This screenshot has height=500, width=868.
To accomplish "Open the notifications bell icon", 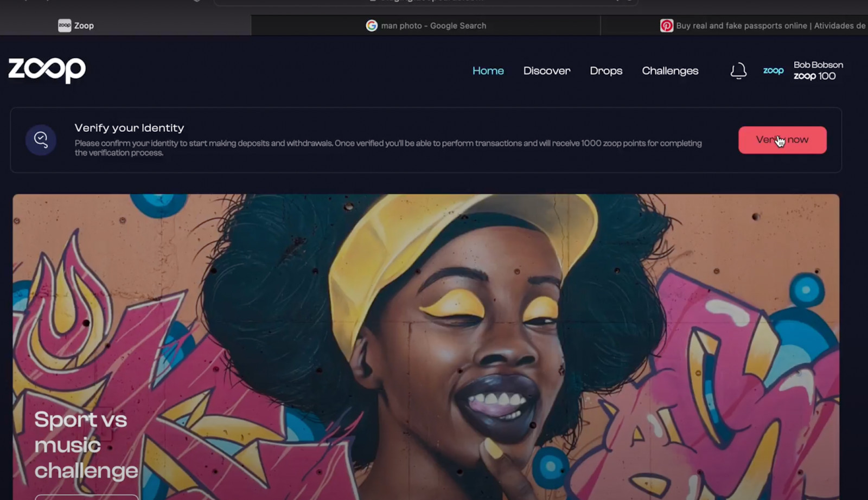I will tap(738, 70).
